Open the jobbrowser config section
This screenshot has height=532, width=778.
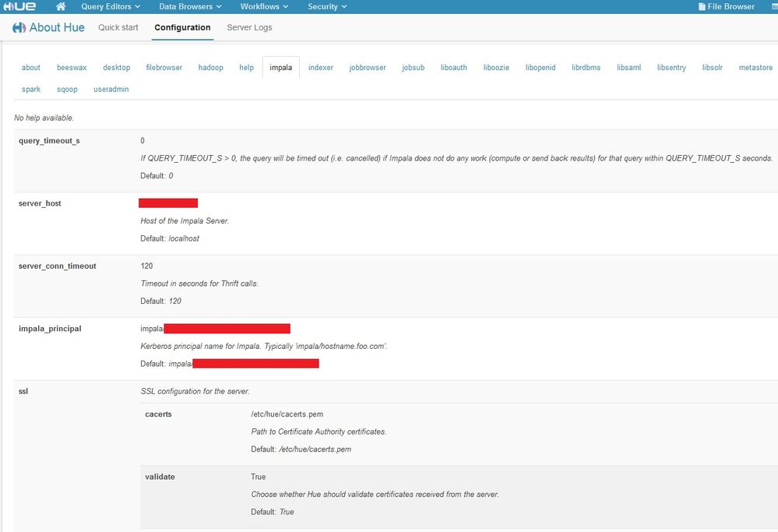(x=368, y=68)
